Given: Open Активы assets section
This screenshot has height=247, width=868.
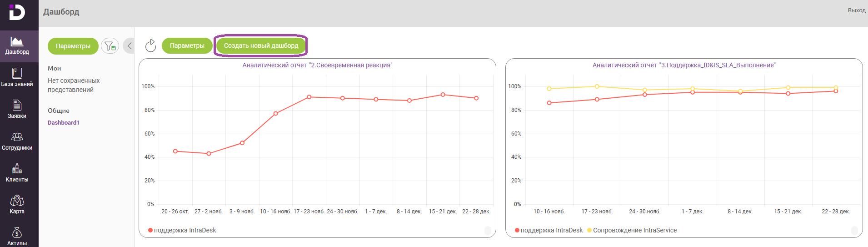Looking at the screenshot, I should pyautogui.click(x=17, y=237).
